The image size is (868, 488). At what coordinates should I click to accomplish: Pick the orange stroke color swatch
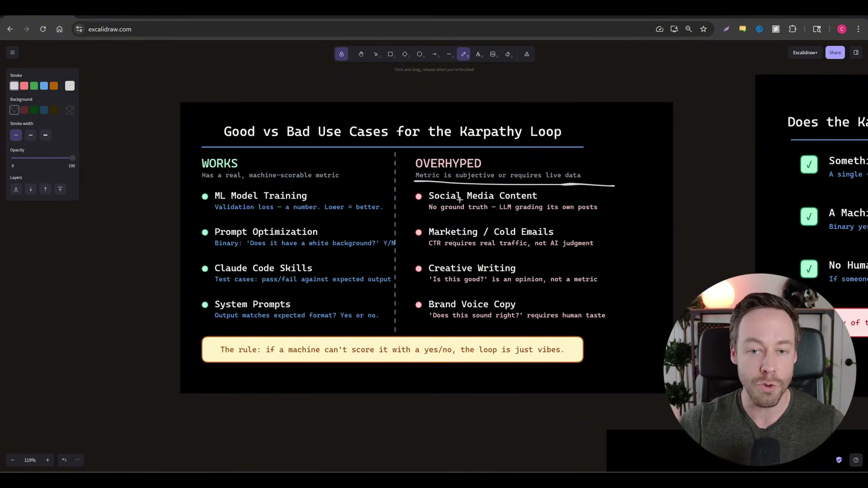click(x=54, y=86)
